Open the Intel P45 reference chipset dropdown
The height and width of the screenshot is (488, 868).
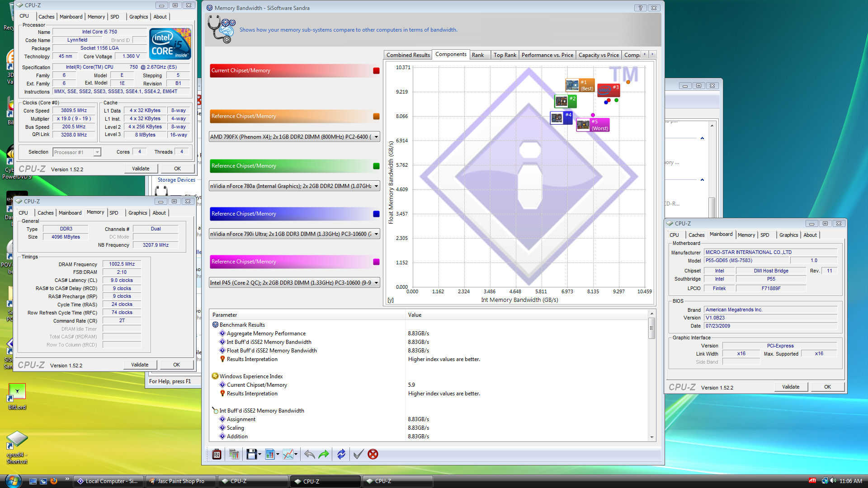pyautogui.click(x=376, y=283)
